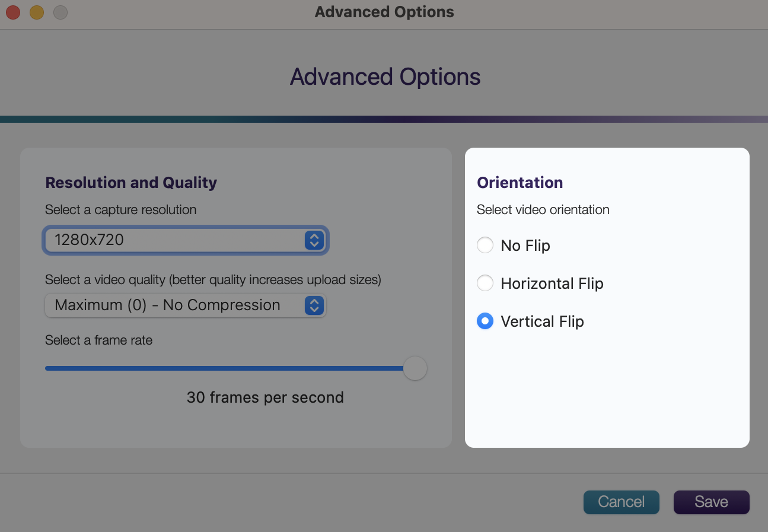Image resolution: width=768 pixels, height=532 pixels.
Task: Cancel the advanced options changes
Action: [x=621, y=502]
